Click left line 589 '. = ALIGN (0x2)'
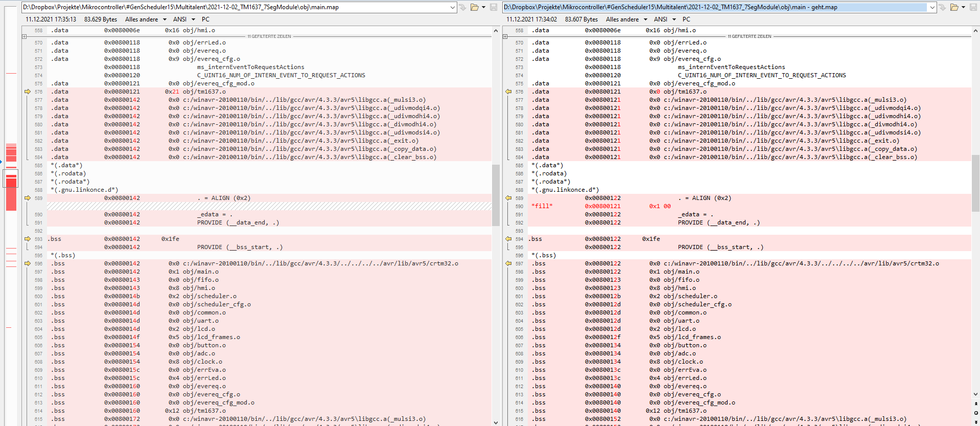This screenshot has width=980, height=426. click(224, 198)
